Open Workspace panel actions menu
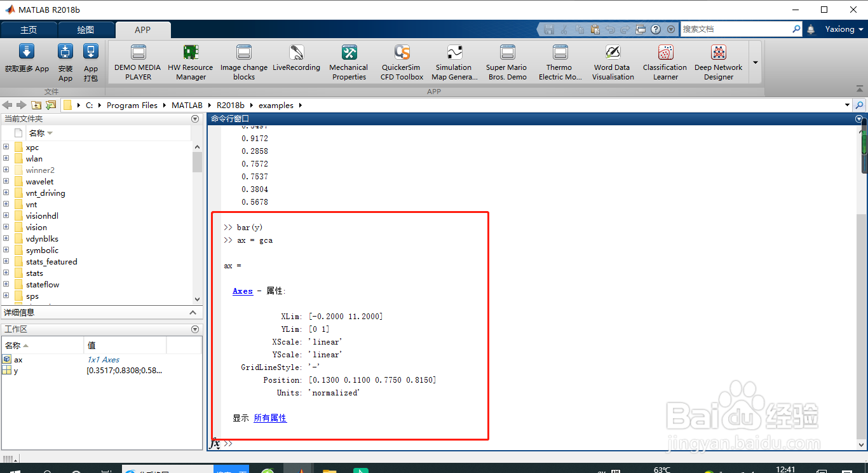This screenshot has height=473, width=868. click(x=195, y=329)
